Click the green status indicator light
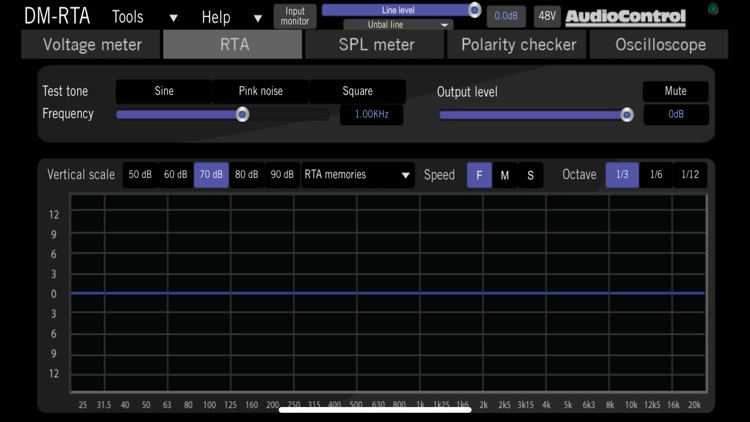Viewport: 750px width, 422px height. [713, 9]
